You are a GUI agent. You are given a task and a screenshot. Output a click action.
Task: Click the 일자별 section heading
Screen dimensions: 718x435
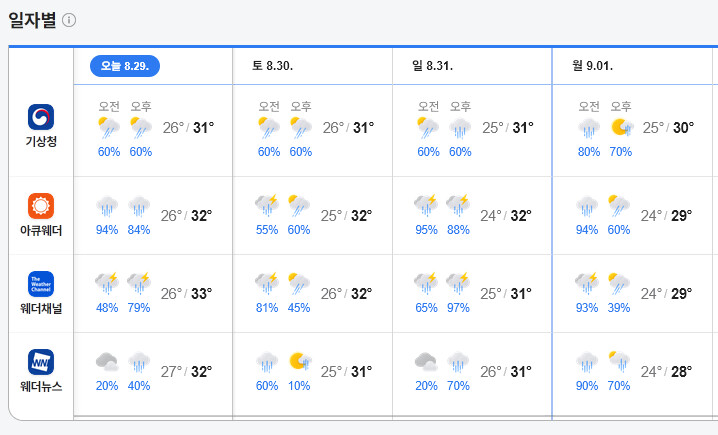tap(31, 21)
